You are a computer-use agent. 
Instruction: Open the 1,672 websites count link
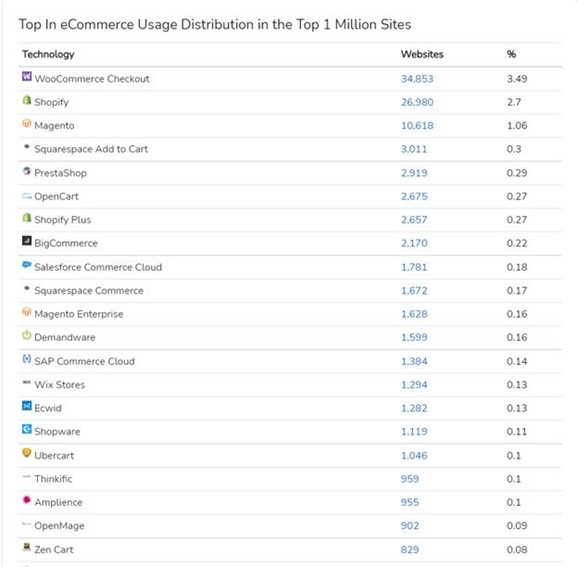[414, 291]
